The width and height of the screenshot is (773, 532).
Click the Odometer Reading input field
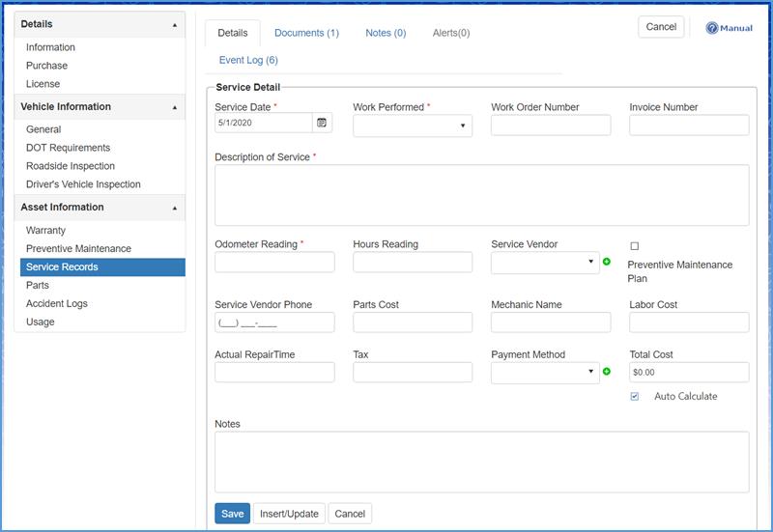pos(274,262)
